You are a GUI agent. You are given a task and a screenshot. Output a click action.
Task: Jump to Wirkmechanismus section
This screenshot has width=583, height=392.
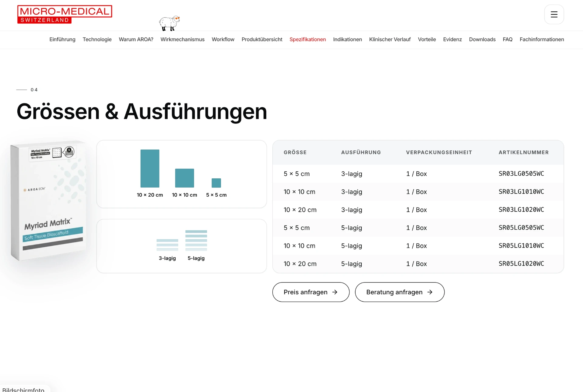click(x=182, y=39)
